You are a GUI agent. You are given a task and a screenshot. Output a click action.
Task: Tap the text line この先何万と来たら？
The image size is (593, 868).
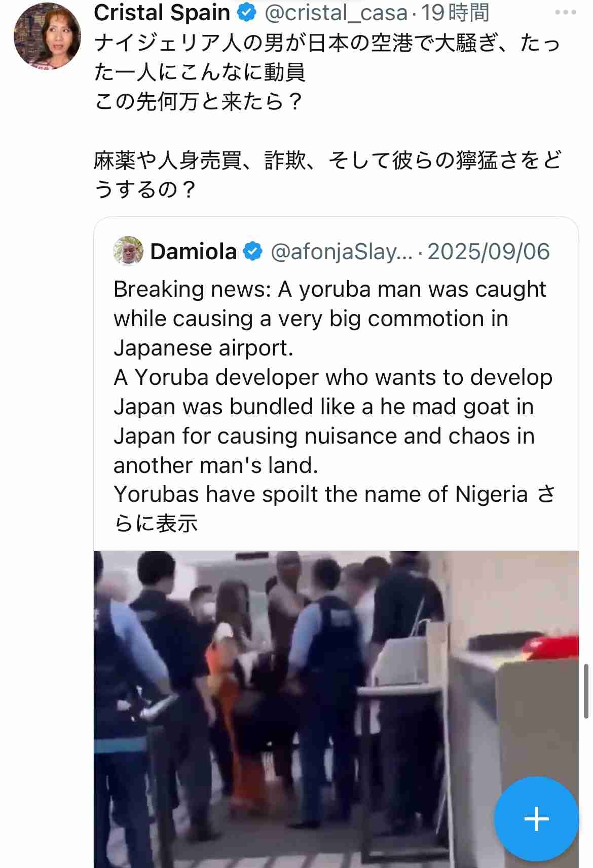click(x=199, y=102)
